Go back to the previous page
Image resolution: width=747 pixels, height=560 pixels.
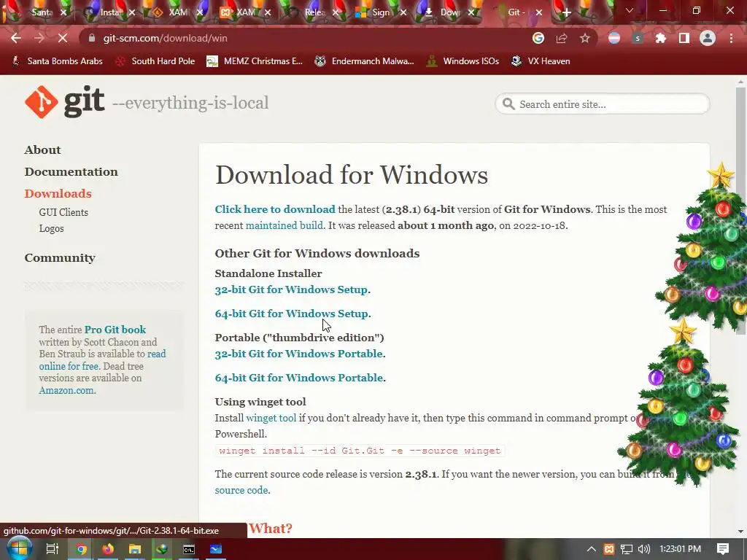16,38
